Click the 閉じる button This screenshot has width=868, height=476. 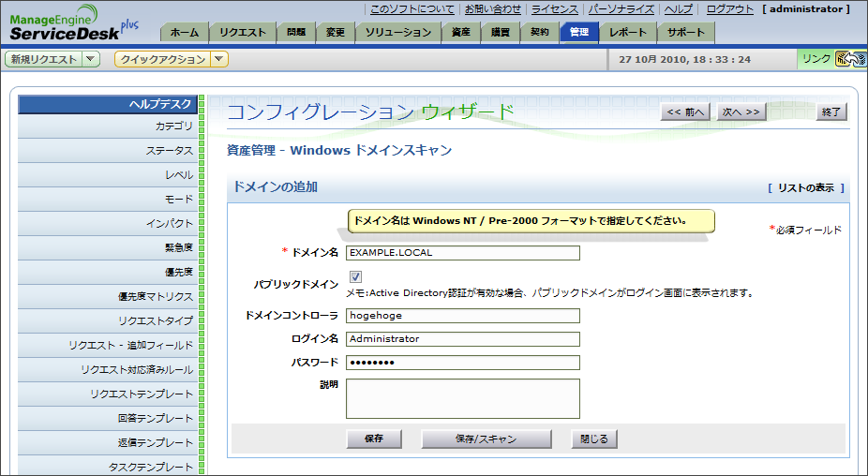[594, 439]
